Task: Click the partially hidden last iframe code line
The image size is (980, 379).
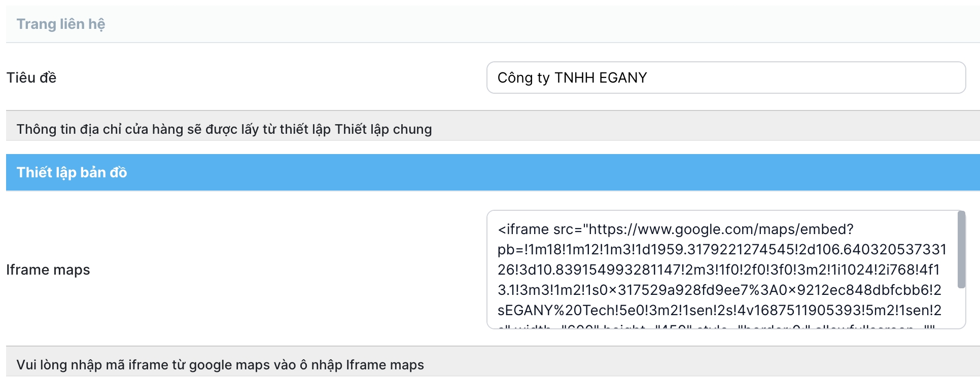Action: point(715,326)
